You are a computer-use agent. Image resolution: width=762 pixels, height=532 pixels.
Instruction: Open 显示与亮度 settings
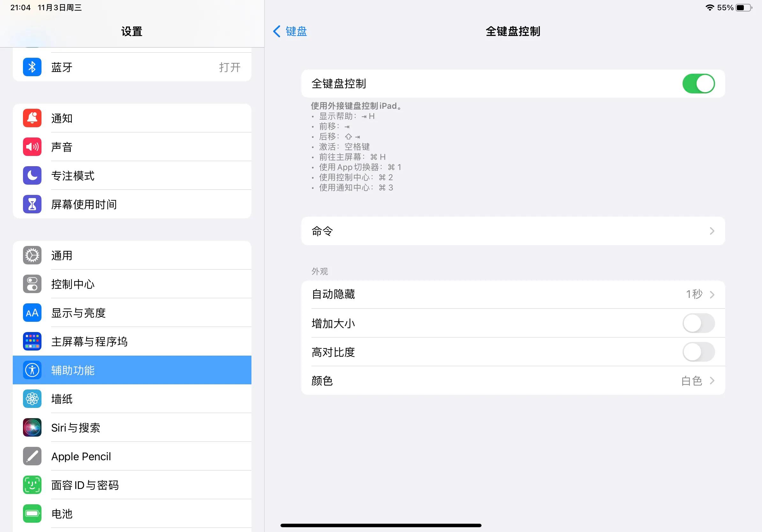[132, 313]
